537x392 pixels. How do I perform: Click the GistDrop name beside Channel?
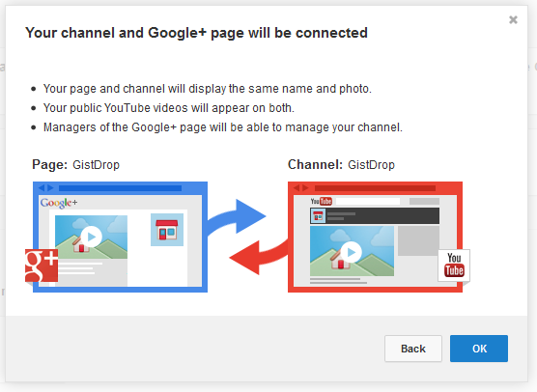(371, 165)
